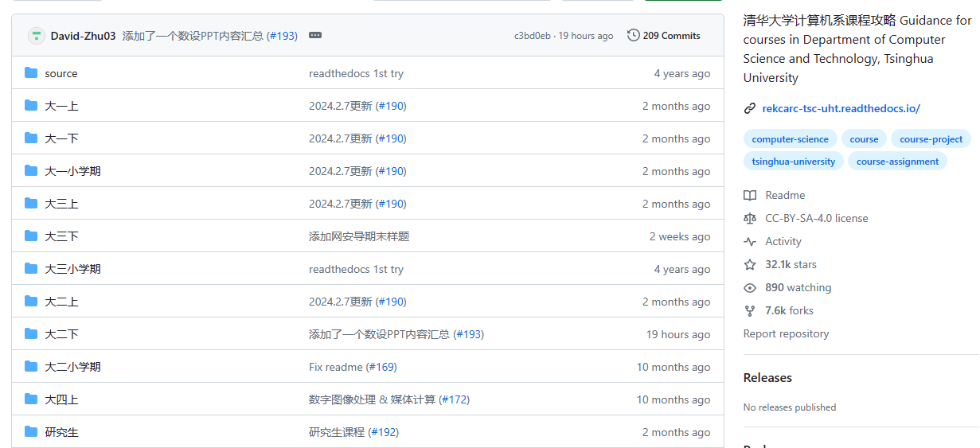Select the course-project topic tag
980x448 pixels.
tap(931, 138)
